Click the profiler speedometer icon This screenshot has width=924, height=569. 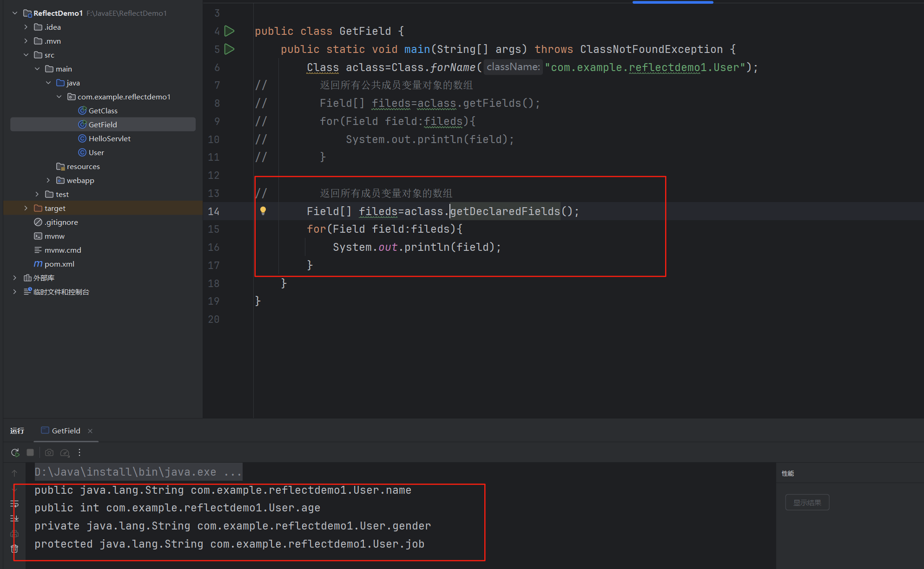point(65,452)
